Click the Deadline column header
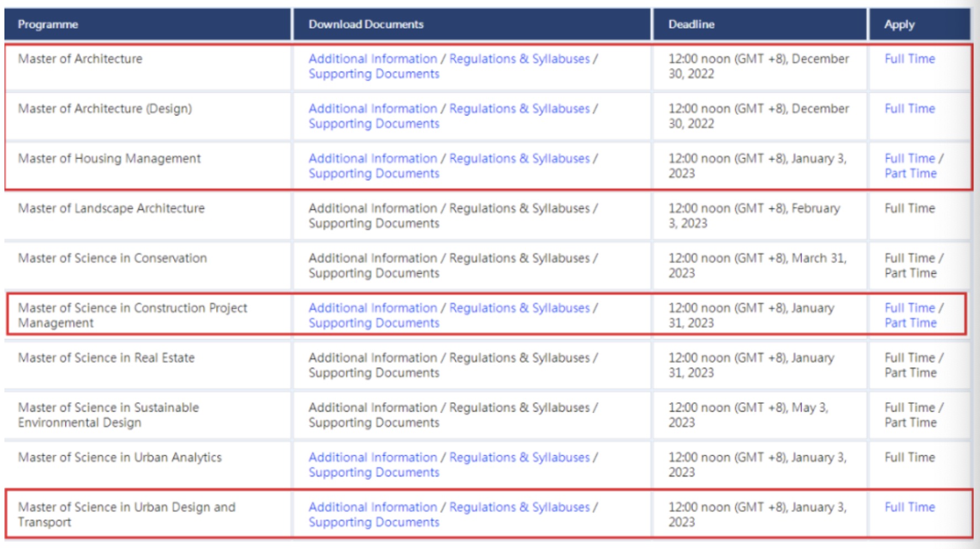 (691, 24)
